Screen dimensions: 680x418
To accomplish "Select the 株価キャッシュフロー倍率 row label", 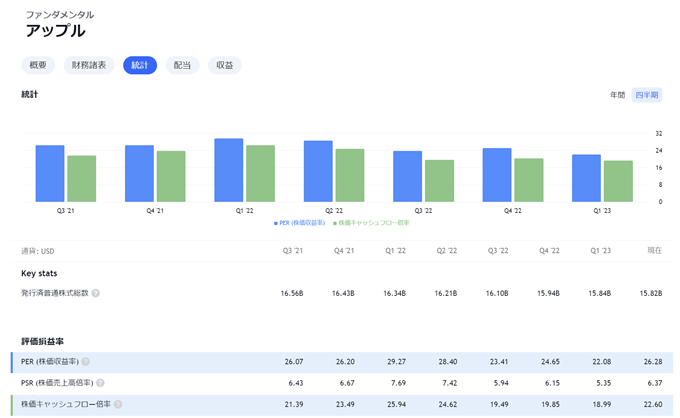I will 66,404.
